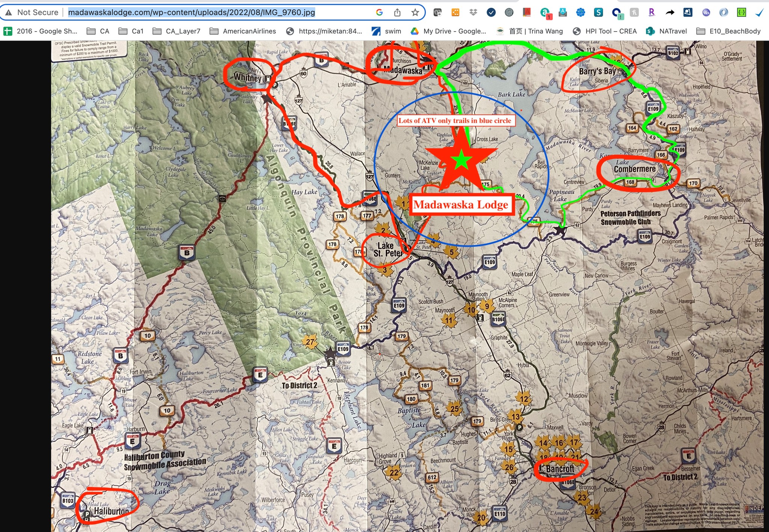
Task: Open the Ca1 bookmarks folder
Action: click(x=131, y=31)
